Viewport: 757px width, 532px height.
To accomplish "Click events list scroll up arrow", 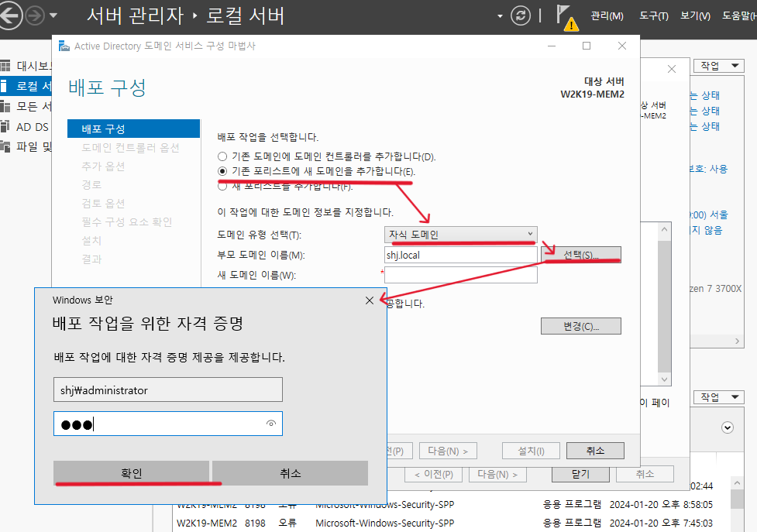I will (737, 482).
